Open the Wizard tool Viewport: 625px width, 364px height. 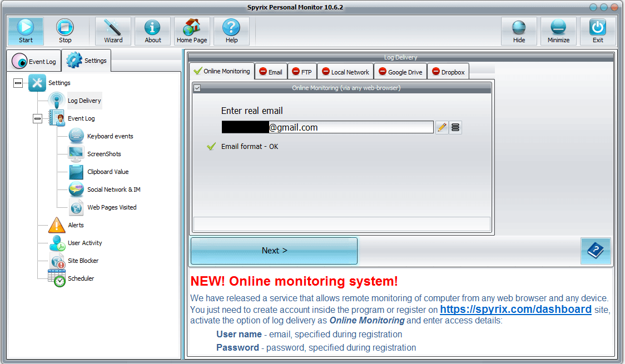[113, 31]
